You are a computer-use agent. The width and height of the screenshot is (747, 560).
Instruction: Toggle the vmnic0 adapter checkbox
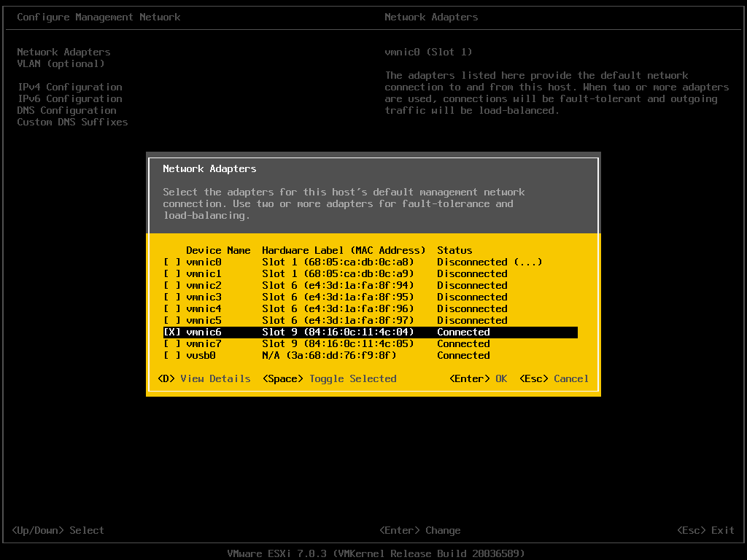tap(172, 262)
